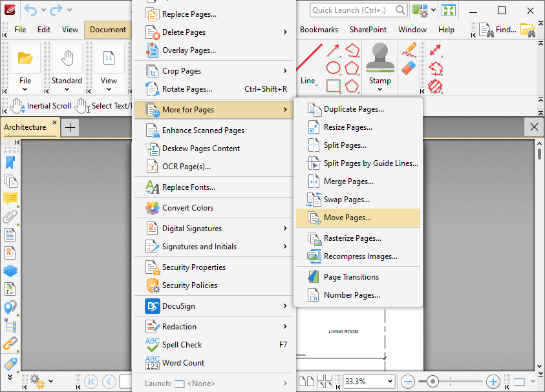Viewport: 545px width, 392px height.
Task: Choose Split Pages by Guide Lines
Action: 358,163
